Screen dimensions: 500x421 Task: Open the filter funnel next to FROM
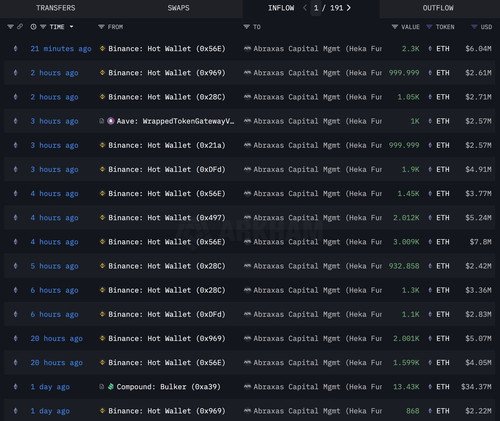point(101,27)
